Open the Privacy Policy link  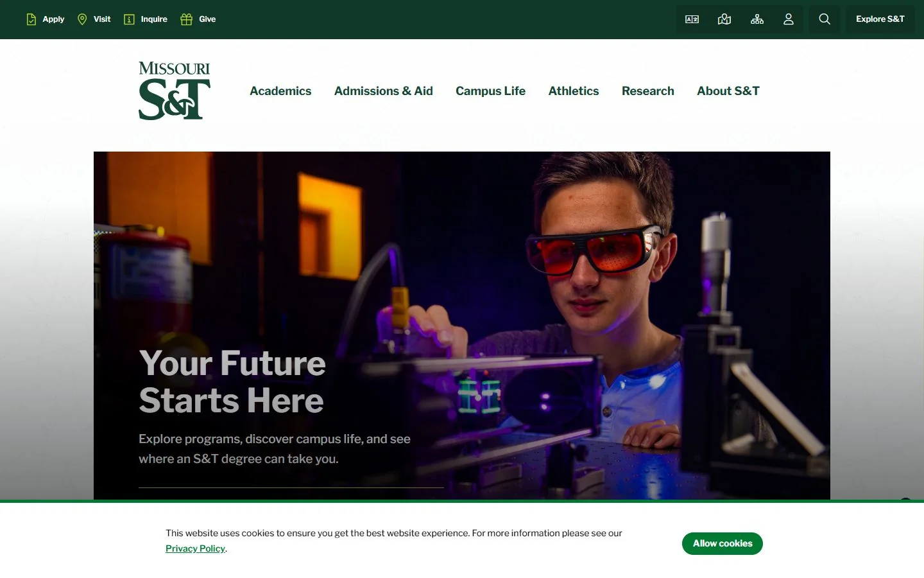point(195,548)
